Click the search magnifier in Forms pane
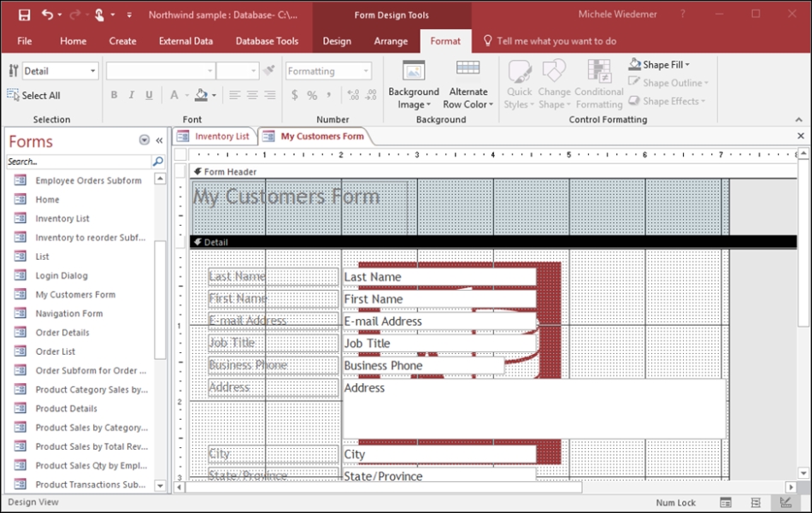Screen dimensions: 812x513 pyautogui.click(x=158, y=162)
